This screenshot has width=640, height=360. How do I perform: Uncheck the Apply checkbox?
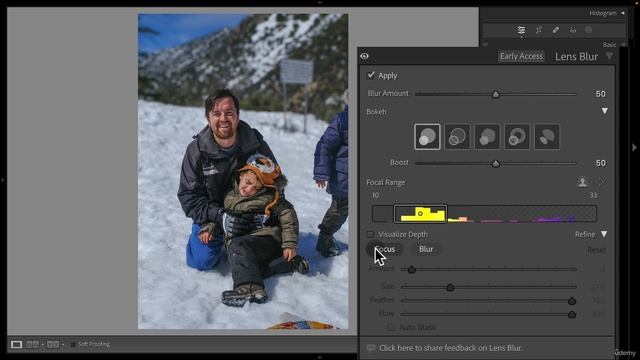(371, 75)
